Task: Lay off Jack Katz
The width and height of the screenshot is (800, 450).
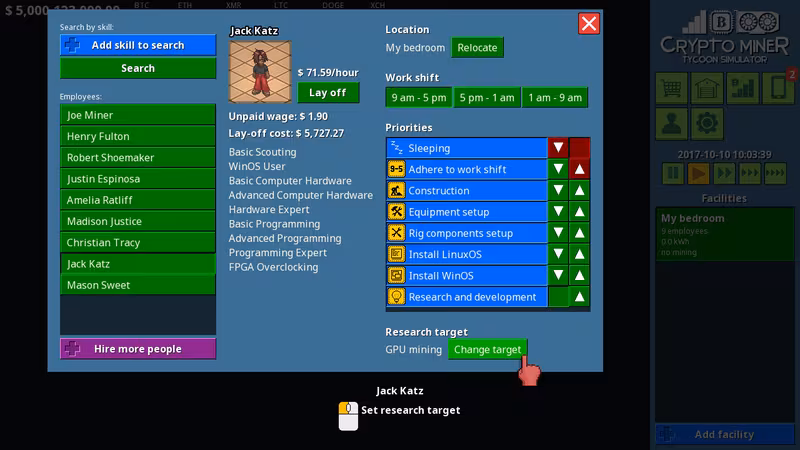Action: pyautogui.click(x=328, y=93)
